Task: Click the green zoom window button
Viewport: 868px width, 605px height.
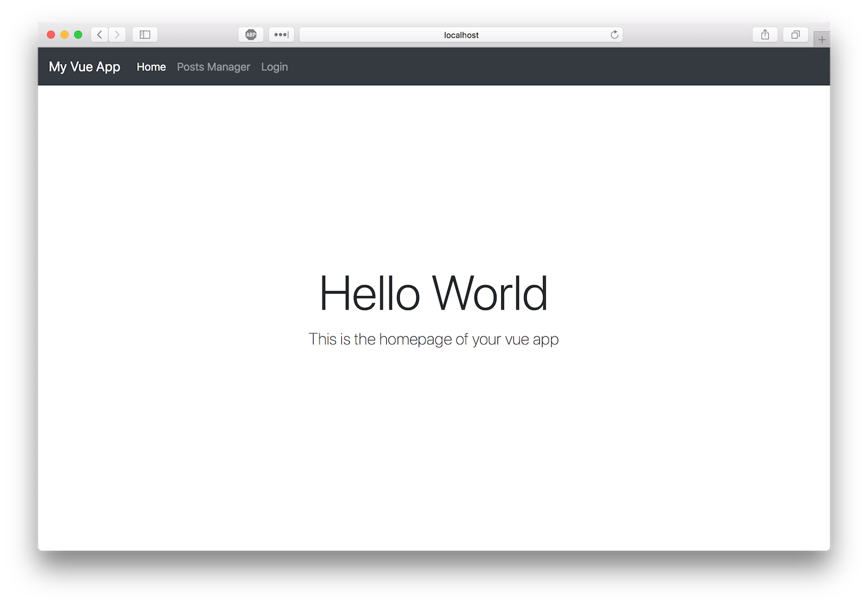Action: (x=78, y=34)
